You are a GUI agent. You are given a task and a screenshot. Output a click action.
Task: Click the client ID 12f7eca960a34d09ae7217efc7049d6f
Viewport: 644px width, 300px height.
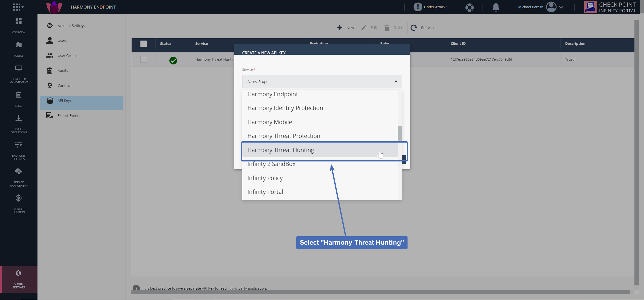coord(481,59)
